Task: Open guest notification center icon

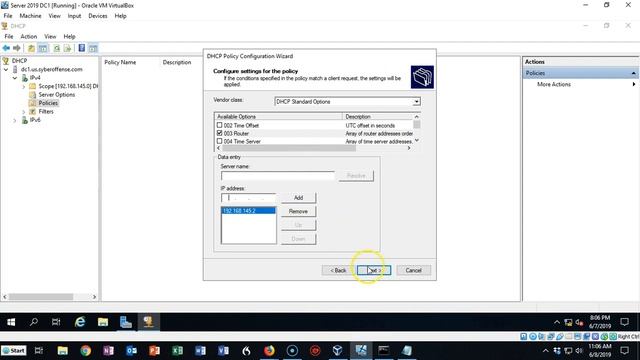Action: click(624, 322)
